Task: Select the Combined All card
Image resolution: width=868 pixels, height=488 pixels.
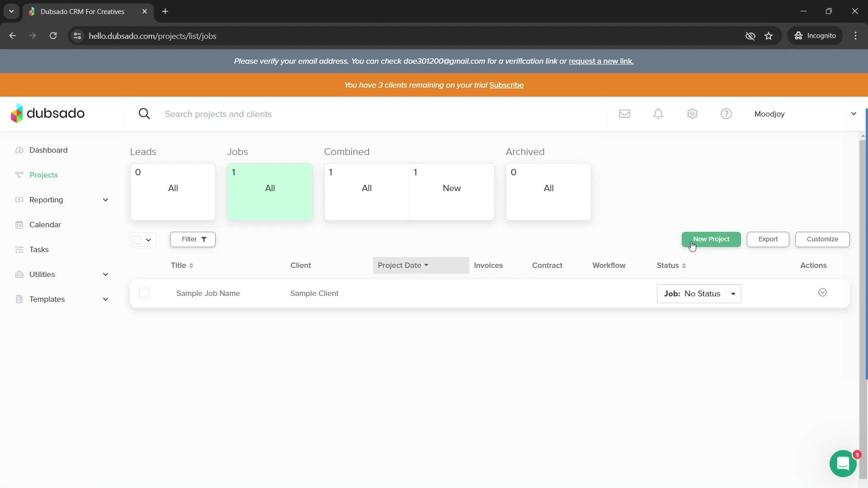Action: pyautogui.click(x=367, y=192)
